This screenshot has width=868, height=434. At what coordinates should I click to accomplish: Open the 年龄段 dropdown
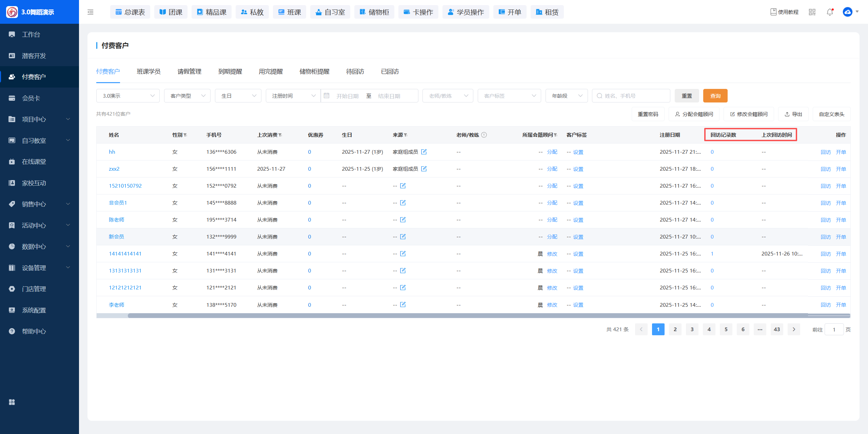566,96
